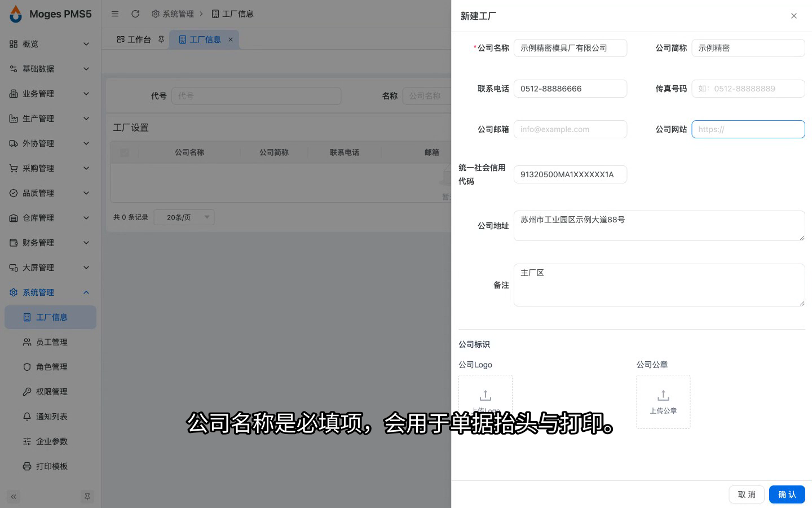Image resolution: width=812 pixels, height=508 pixels.
Task: Click the 公司简称 input field
Action: pos(748,48)
